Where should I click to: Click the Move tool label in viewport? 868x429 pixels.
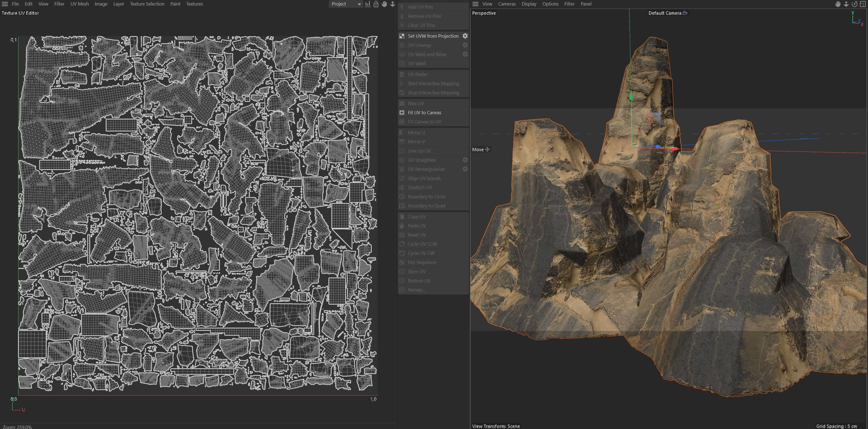coord(480,149)
